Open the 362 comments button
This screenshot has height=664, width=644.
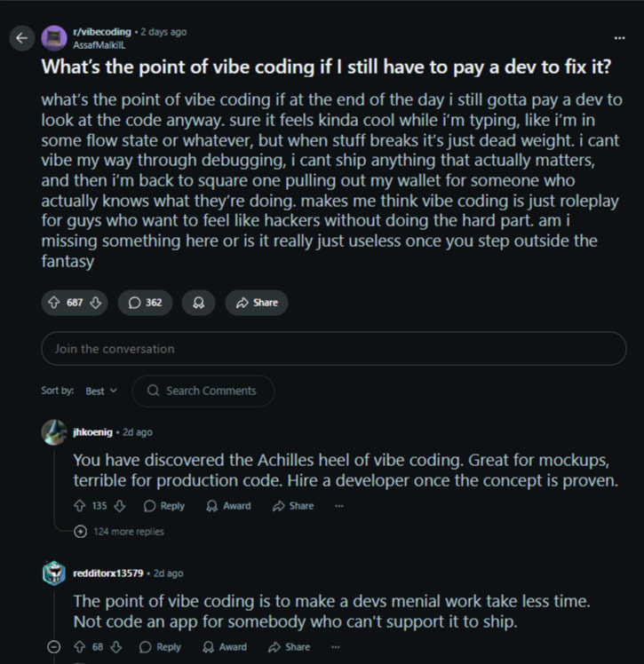[145, 303]
